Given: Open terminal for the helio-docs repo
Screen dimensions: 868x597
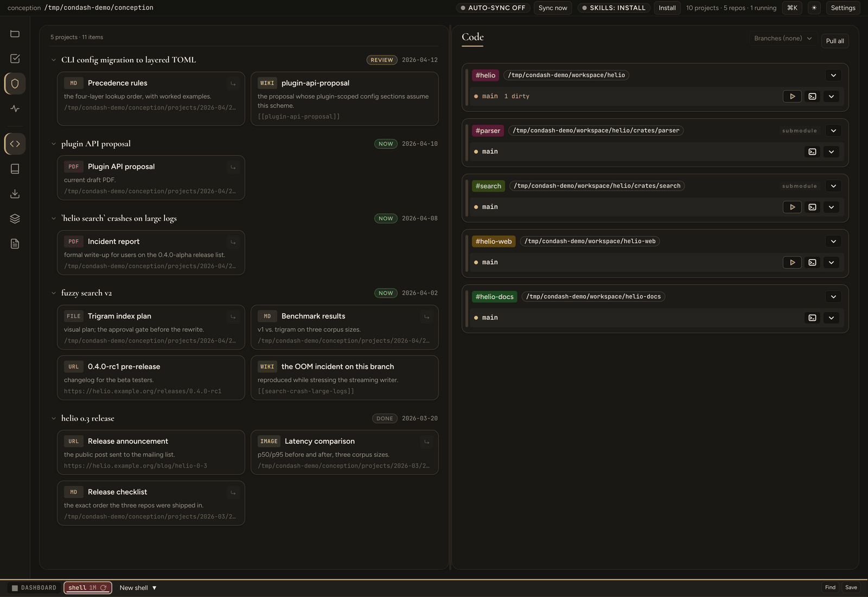Looking at the screenshot, I should pos(812,317).
